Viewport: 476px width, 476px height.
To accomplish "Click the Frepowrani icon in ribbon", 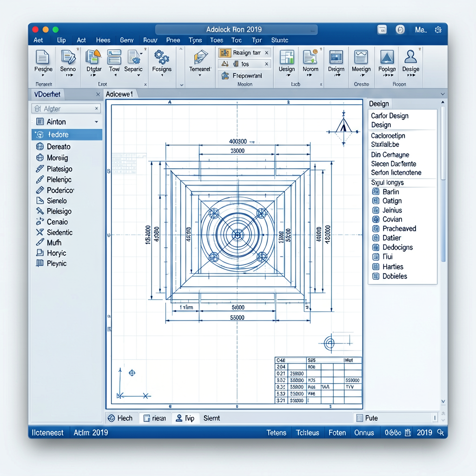I will tap(225, 76).
